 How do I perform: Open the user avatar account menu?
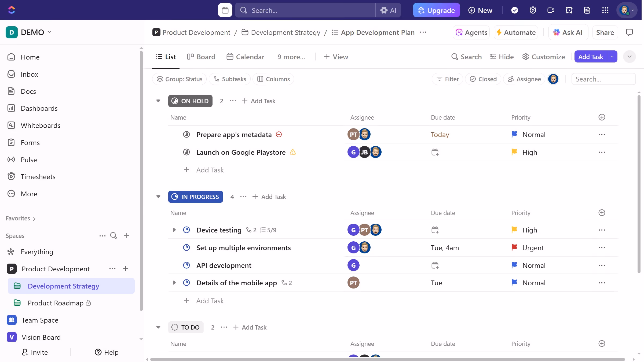click(x=626, y=10)
